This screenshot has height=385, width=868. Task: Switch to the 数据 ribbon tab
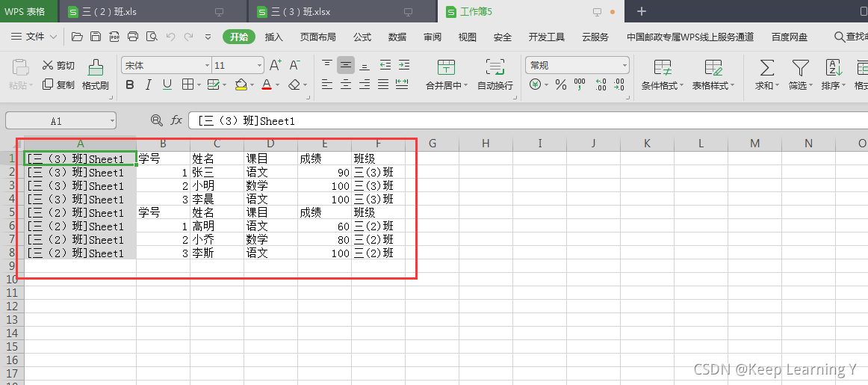(x=397, y=37)
